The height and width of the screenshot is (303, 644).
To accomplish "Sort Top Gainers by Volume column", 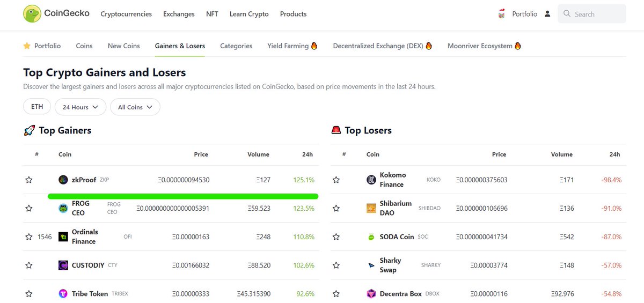I will tap(258, 154).
